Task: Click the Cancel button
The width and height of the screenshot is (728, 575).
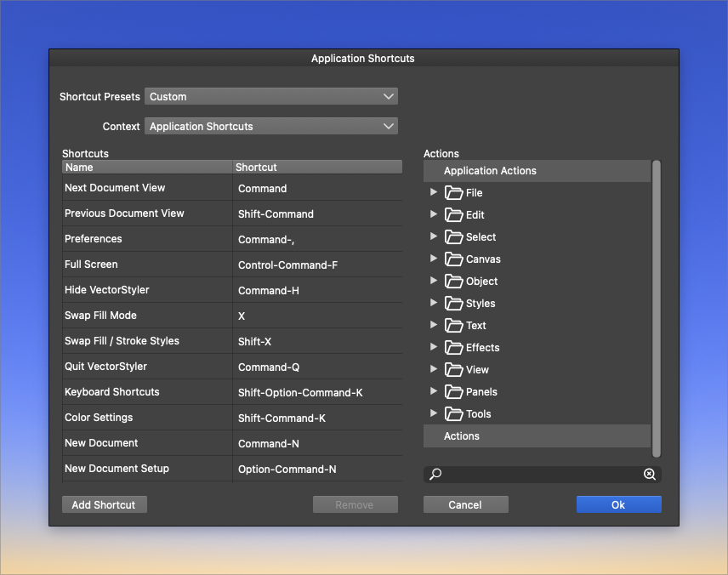Action: point(465,505)
